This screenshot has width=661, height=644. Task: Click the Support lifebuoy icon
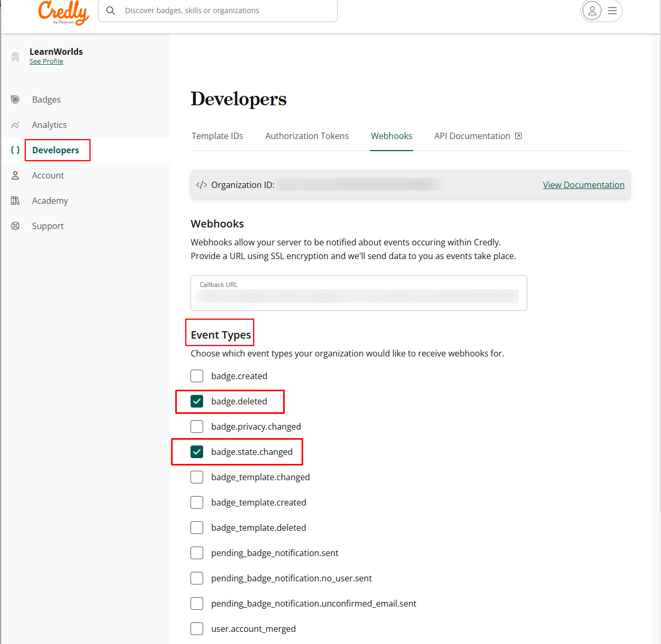tap(15, 226)
